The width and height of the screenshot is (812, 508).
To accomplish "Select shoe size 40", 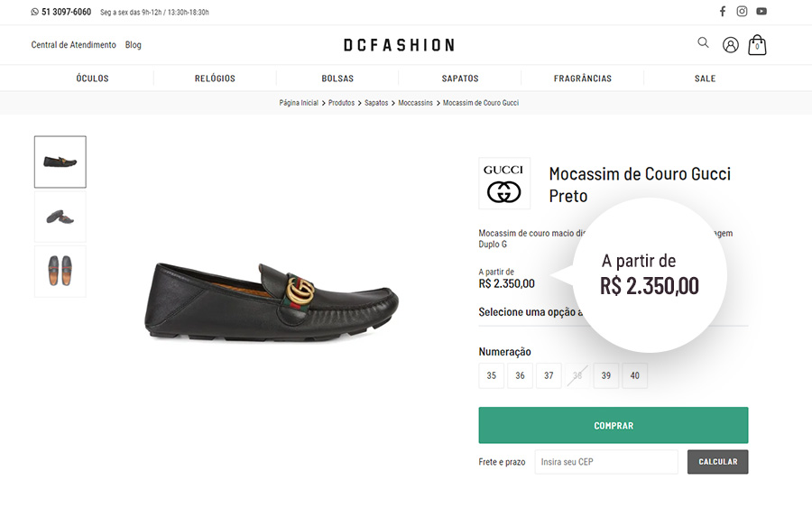I will [x=635, y=375].
